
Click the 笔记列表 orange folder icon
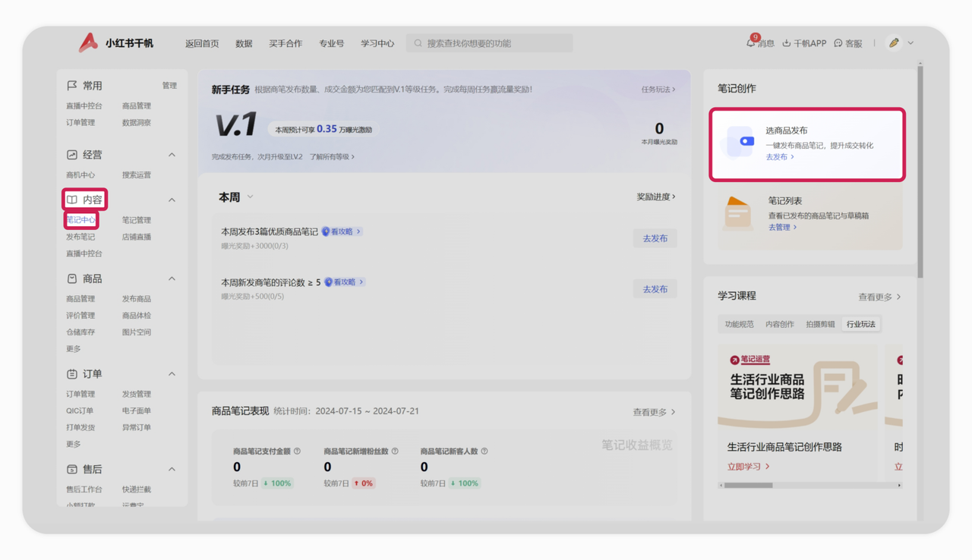tap(737, 212)
